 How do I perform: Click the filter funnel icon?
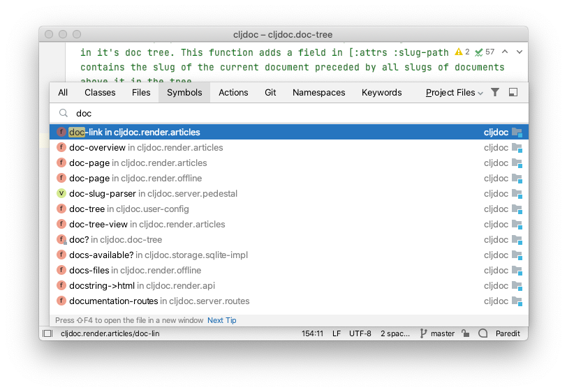click(x=494, y=93)
